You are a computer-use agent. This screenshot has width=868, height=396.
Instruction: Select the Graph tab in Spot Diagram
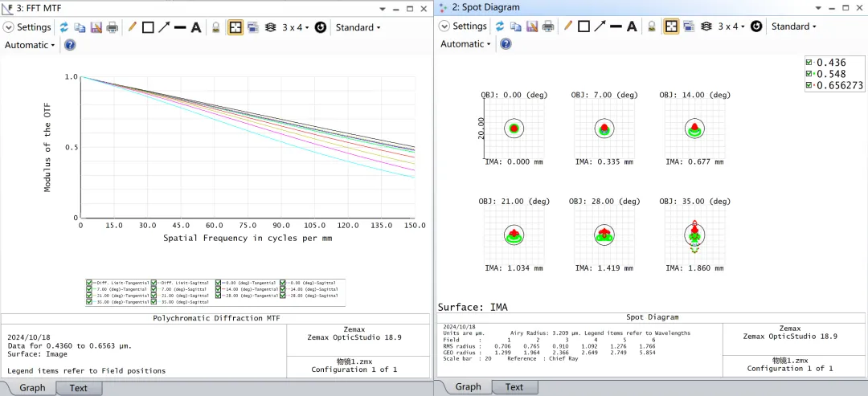click(x=468, y=387)
